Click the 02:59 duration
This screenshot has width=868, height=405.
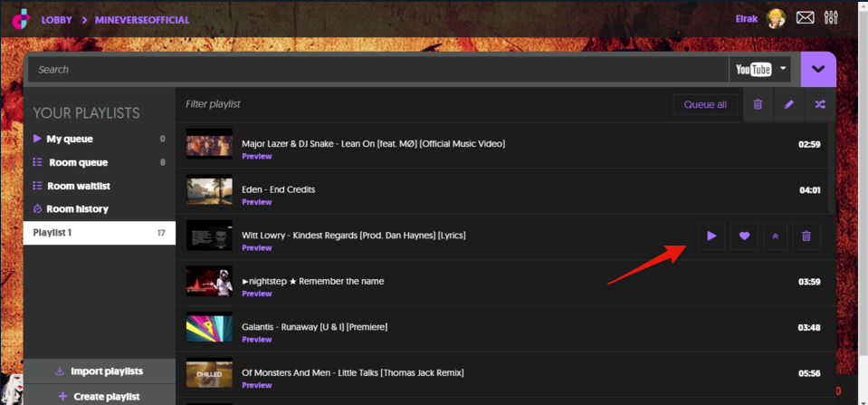809,145
